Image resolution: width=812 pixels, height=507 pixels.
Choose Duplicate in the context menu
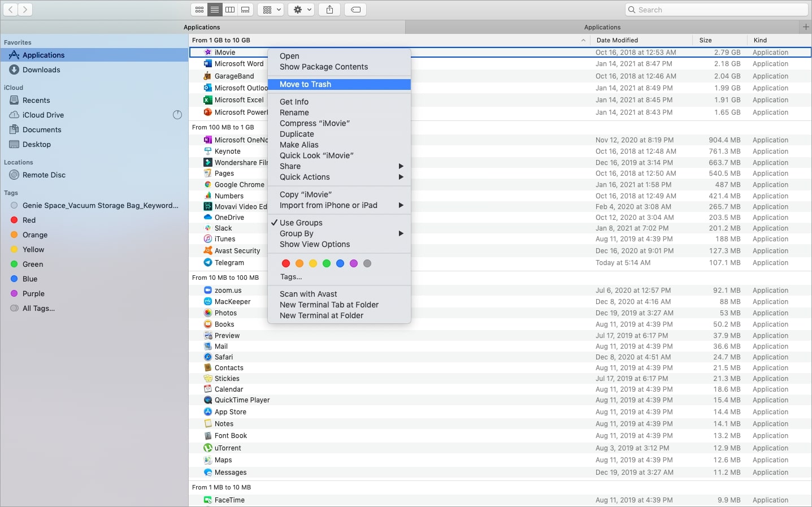tap(339, 134)
